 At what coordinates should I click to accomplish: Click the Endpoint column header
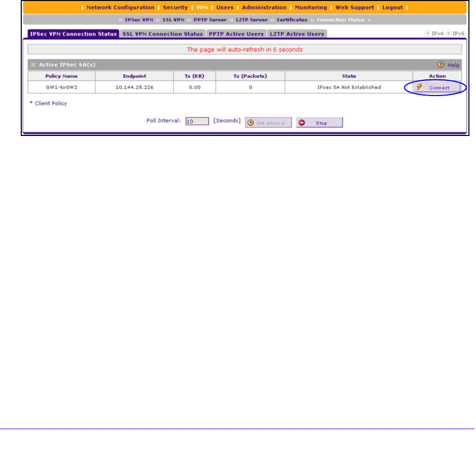click(134, 76)
